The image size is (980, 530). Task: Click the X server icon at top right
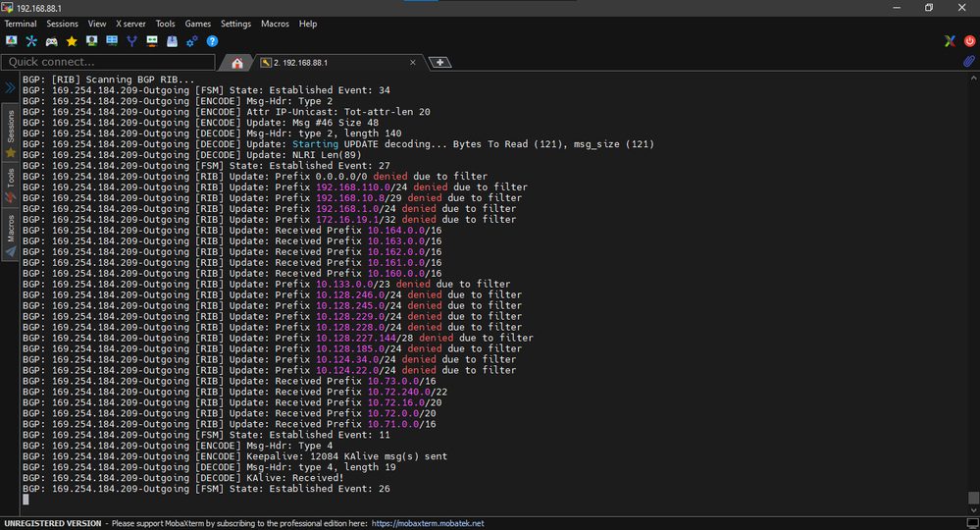point(949,41)
